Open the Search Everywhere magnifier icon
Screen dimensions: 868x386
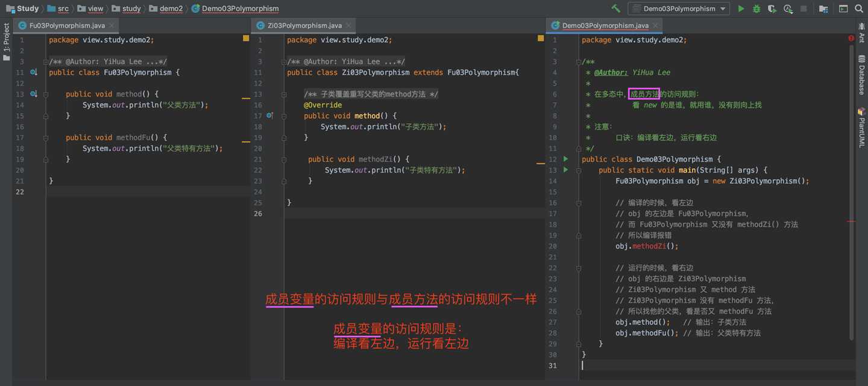pos(860,8)
